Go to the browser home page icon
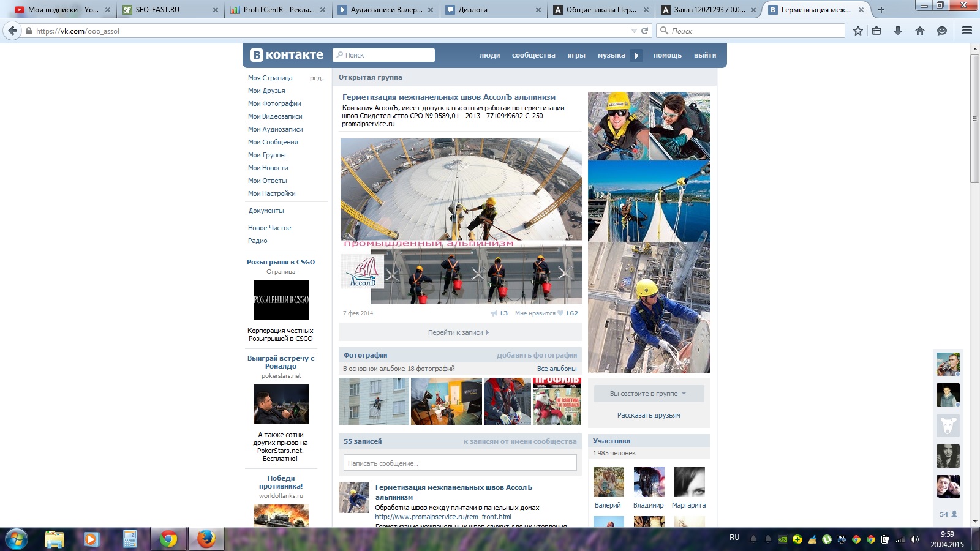The image size is (980, 551). (920, 31)
